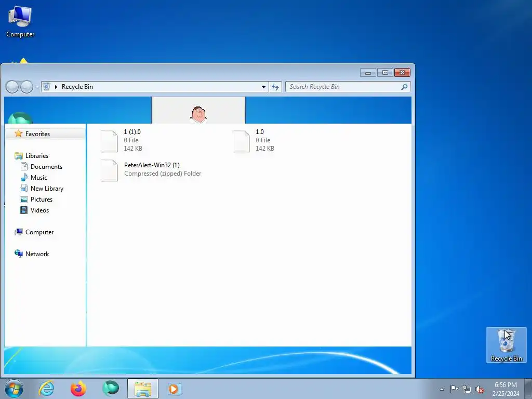The height and width of the screenshot is (399, 532).
Task: Click the New Library icon
Action: (24, 188)
